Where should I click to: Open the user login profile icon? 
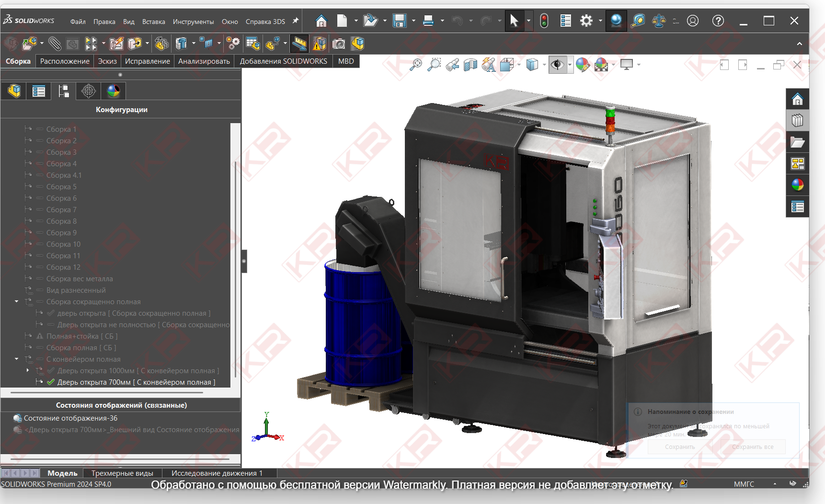coord(693,21)
